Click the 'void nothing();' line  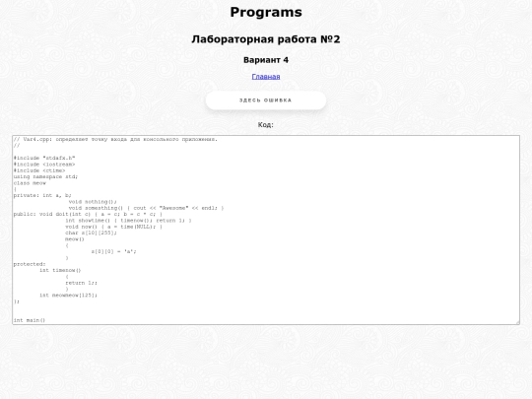tap(93, 202)
